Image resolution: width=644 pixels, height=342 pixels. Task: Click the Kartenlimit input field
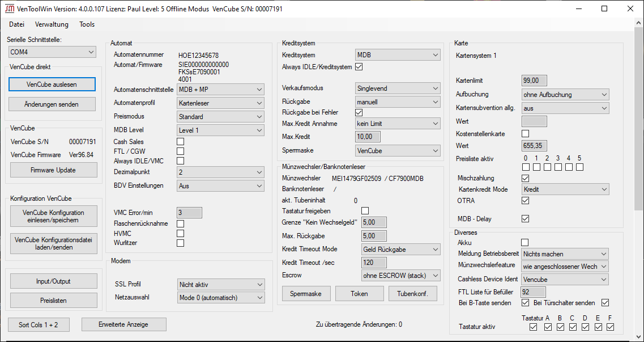click(x=534, y=81)
